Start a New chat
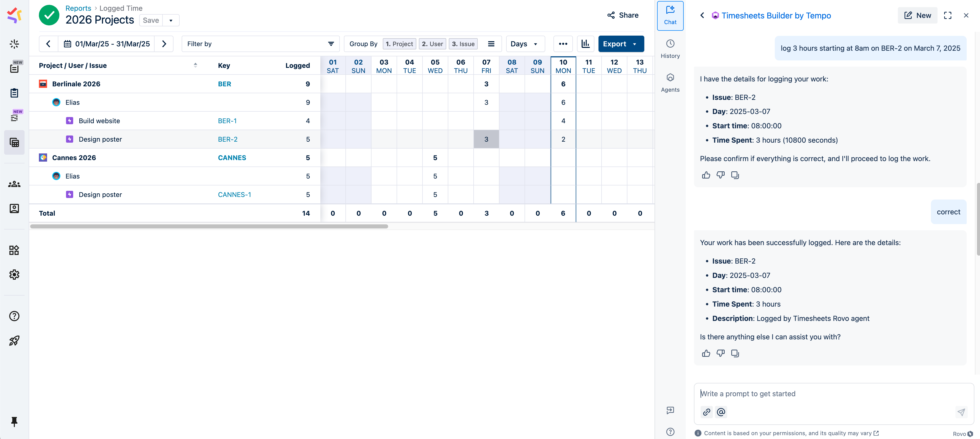This screenshot has height=439, width=980. (x=917, y=16)
